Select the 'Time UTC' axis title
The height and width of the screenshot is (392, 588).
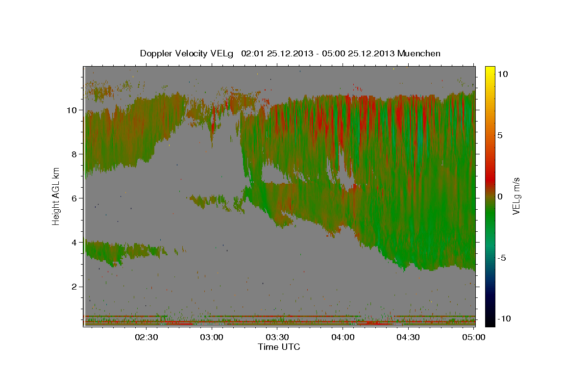279,347
